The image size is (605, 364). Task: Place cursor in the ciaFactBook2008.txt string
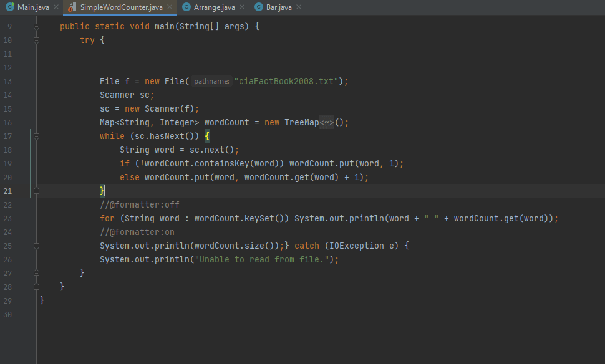tap(287, 81)
